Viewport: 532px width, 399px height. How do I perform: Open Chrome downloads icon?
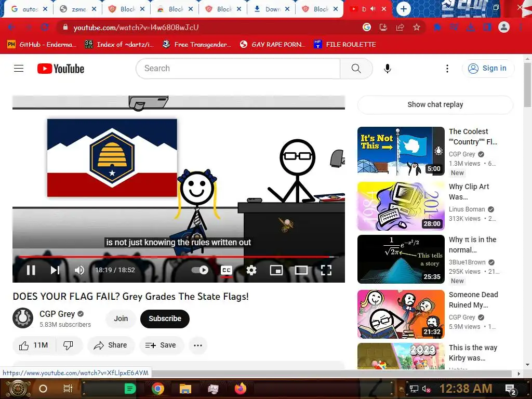pyautogui.click(x=471, y=28)
